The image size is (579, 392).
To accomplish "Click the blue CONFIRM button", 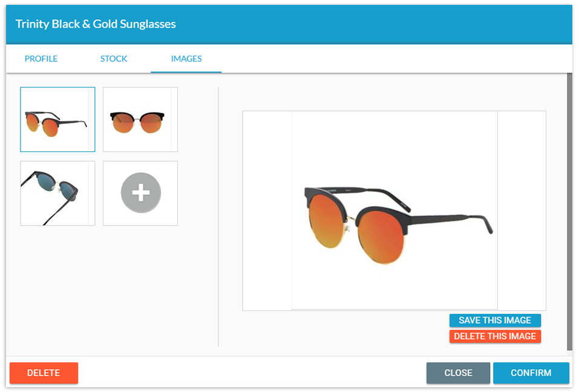I will click(531, 373).
